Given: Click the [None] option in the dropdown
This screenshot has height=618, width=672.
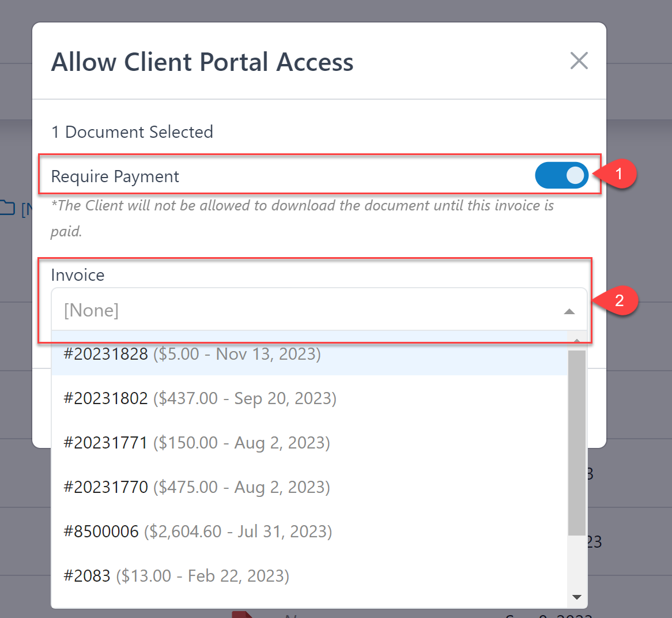Looking at the screenshot, I should click(x=91, y=310).
